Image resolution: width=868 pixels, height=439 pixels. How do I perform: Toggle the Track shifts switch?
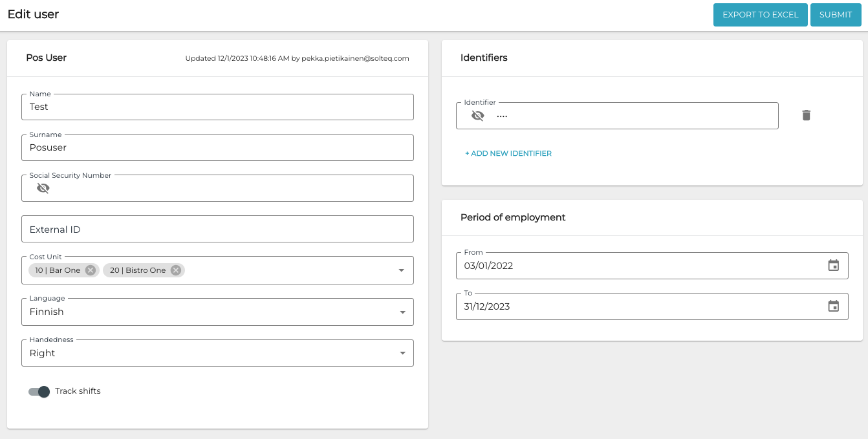pyautogui.click(x=39, y=391)
